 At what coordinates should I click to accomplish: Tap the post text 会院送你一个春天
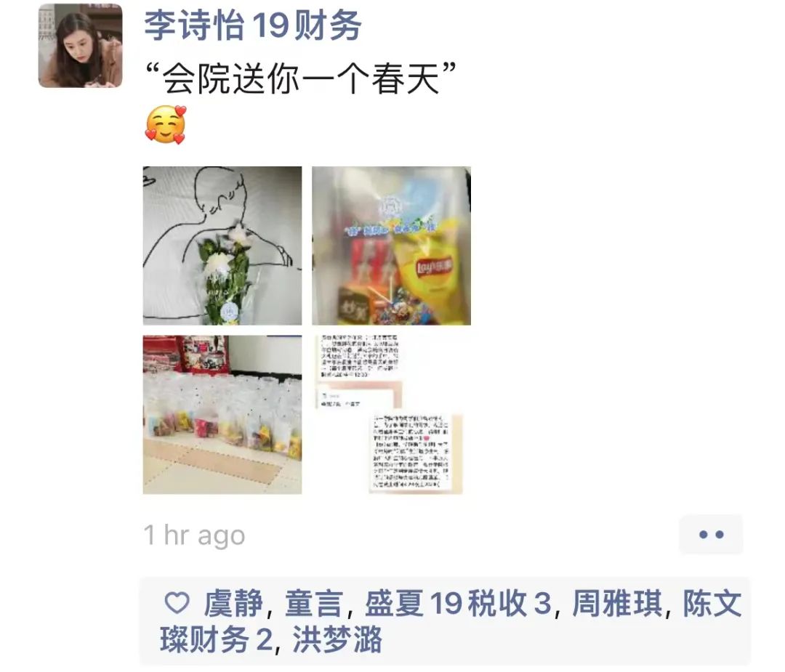click(300, 78)
